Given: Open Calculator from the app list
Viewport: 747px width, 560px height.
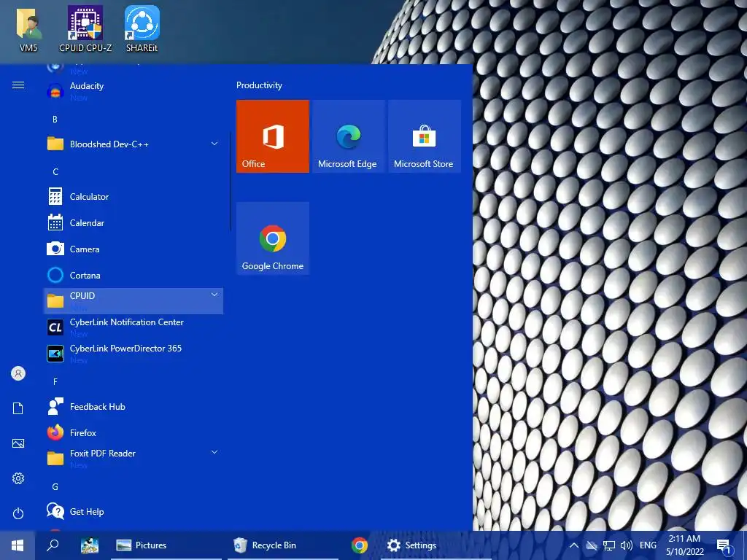Looking at the screenshot, I should coord(133,197).
